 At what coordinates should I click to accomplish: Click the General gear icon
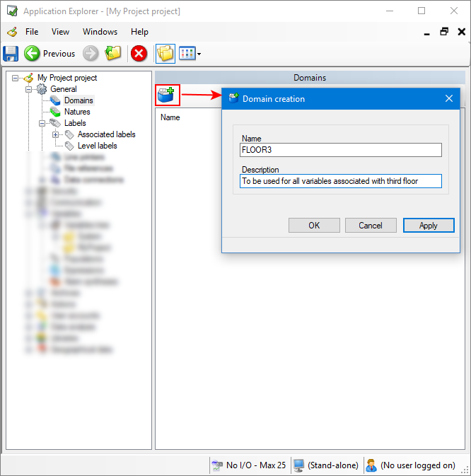(42, 89)
